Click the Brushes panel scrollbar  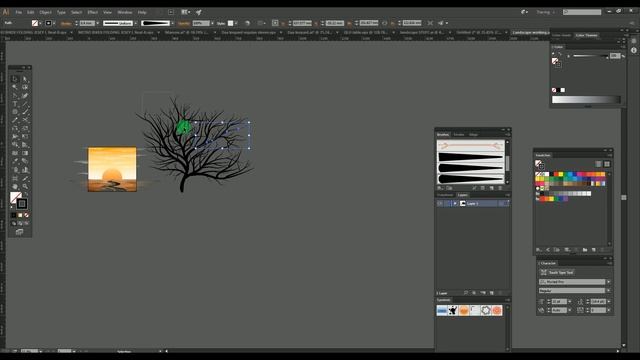(507, 162)
